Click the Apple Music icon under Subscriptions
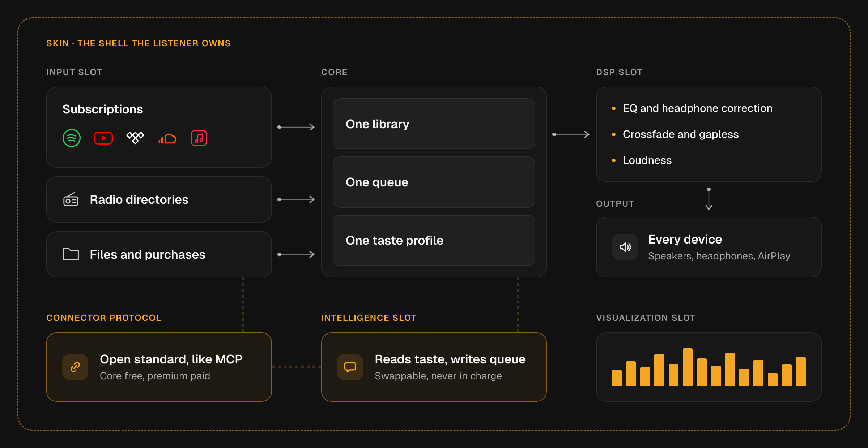 [x=199, y=138]
